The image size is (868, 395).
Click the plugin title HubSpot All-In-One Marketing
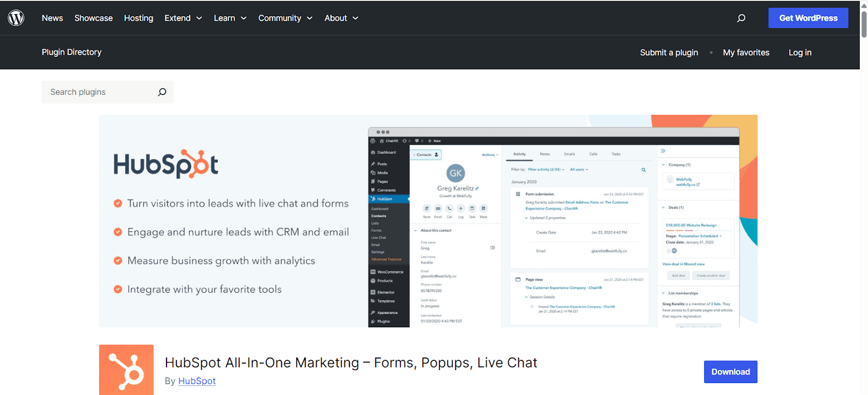point(351,362)
